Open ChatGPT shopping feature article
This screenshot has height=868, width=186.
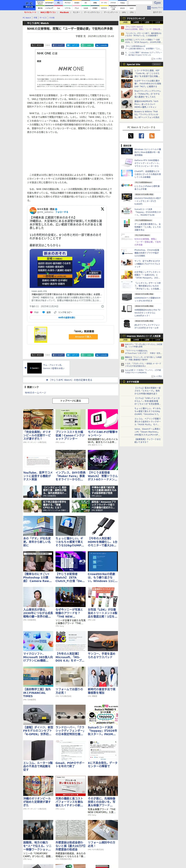147,174
